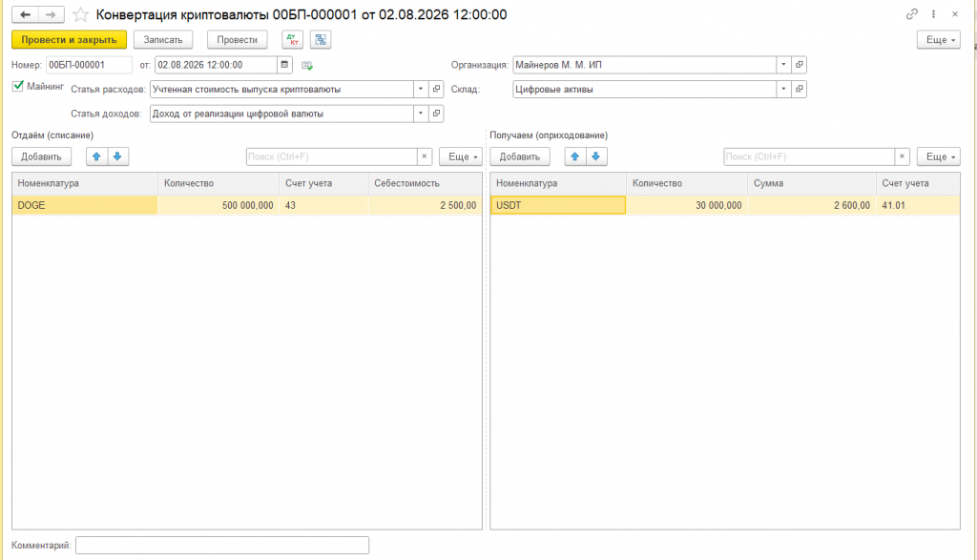Viewport: 977px width, 560px height.
Task: Select the 2 600,00 sum cell
Action: (x=812, y=205)
